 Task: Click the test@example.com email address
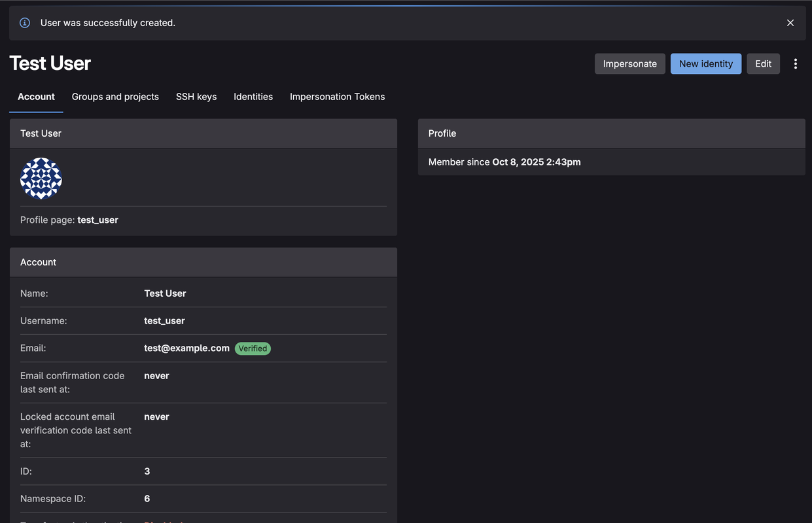tap(186, 348)
